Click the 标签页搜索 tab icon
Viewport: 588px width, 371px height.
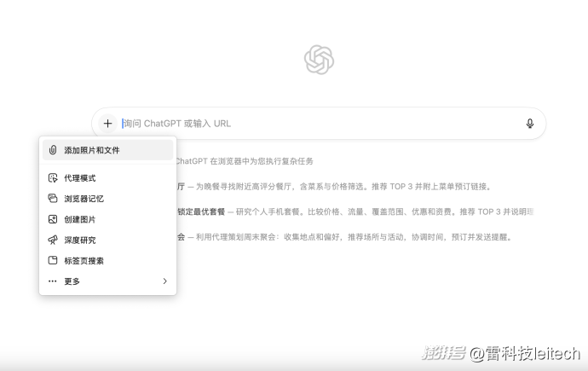click(x=53, y=261)
